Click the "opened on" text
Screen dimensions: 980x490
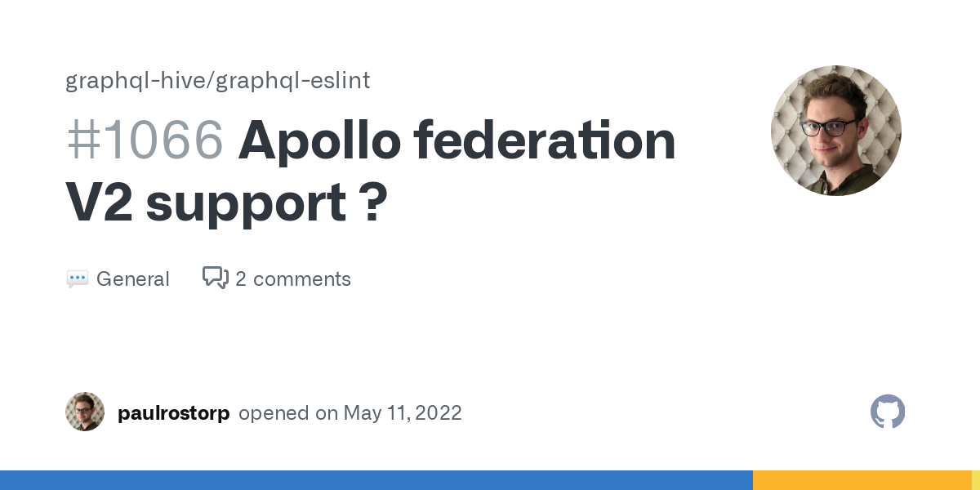point(288,413)
